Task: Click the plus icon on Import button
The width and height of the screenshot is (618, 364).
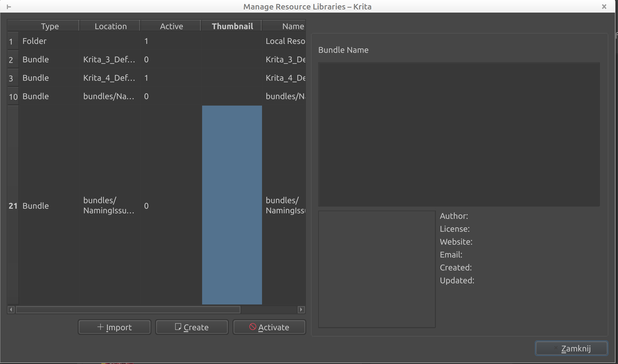Action: [x=100, y=327]
